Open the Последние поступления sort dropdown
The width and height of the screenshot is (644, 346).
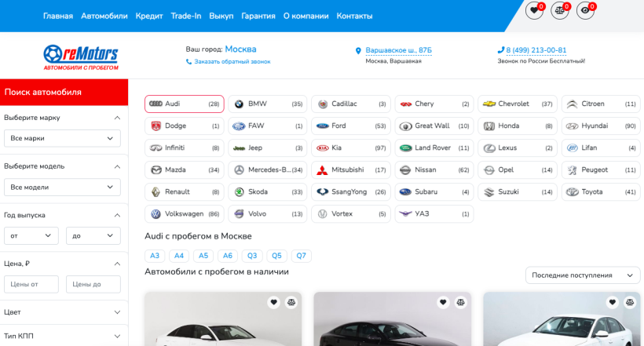[583, 275]
